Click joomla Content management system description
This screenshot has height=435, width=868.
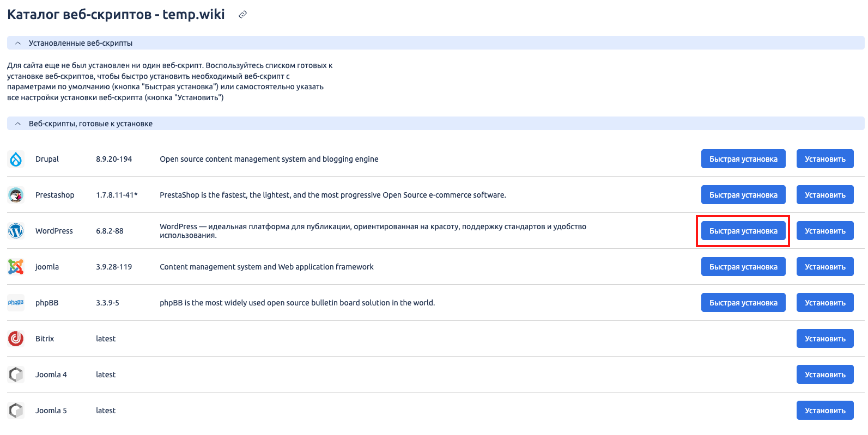[266, 267]
